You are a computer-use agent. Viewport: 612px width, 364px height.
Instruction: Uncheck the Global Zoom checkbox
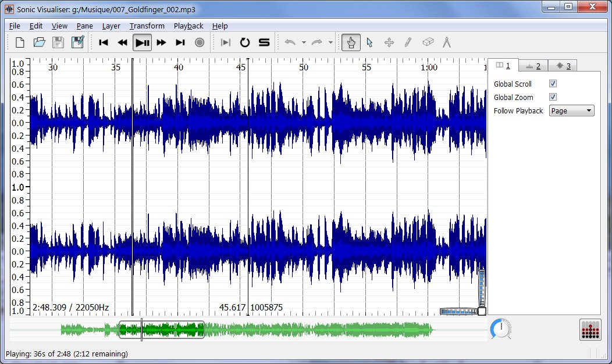point(553,97)
